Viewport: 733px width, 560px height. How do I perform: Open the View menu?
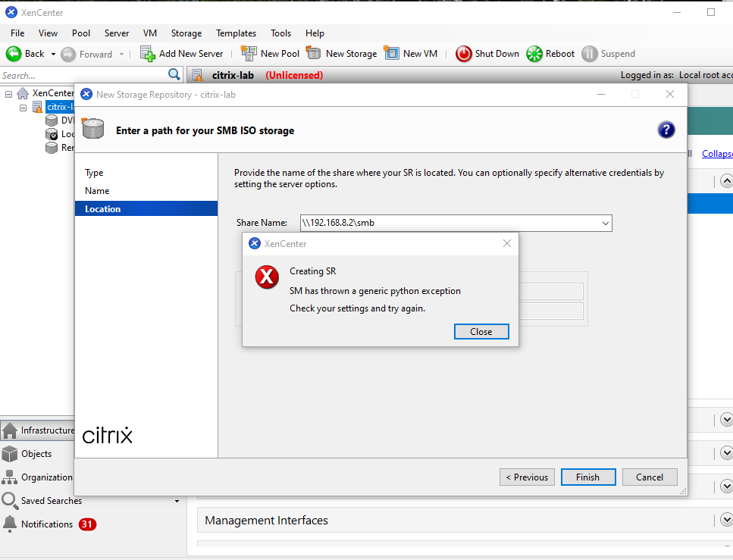tap(48, 33)
